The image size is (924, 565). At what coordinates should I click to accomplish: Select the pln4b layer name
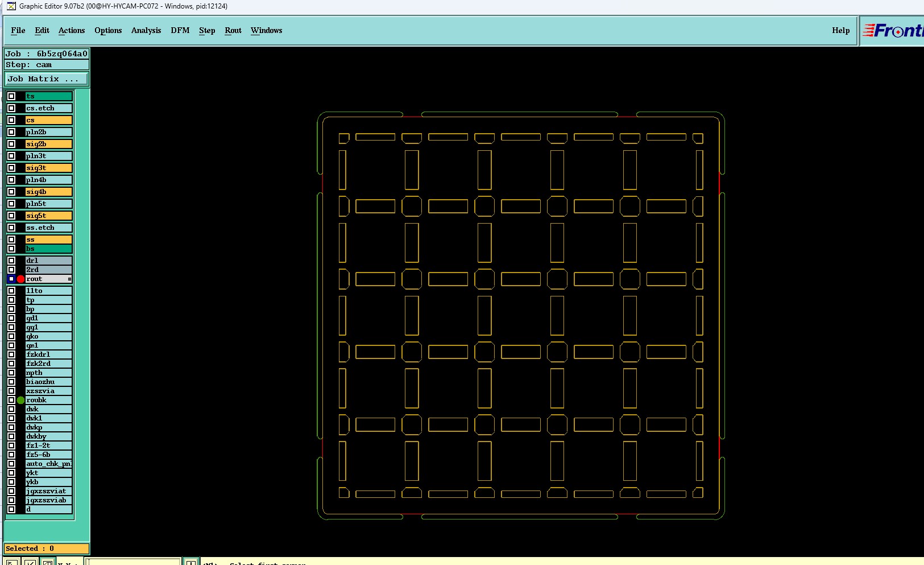click(x=49, y=180)
